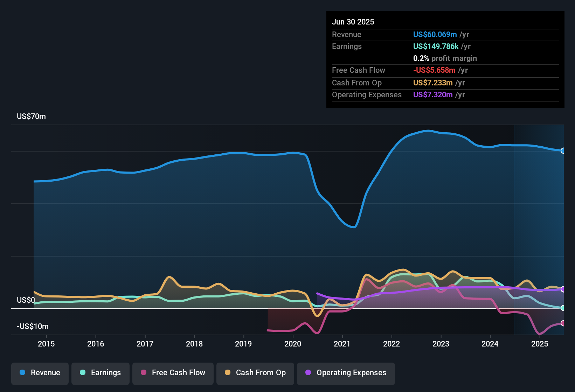Toggle the Earnings series legend

click(101, 373)
